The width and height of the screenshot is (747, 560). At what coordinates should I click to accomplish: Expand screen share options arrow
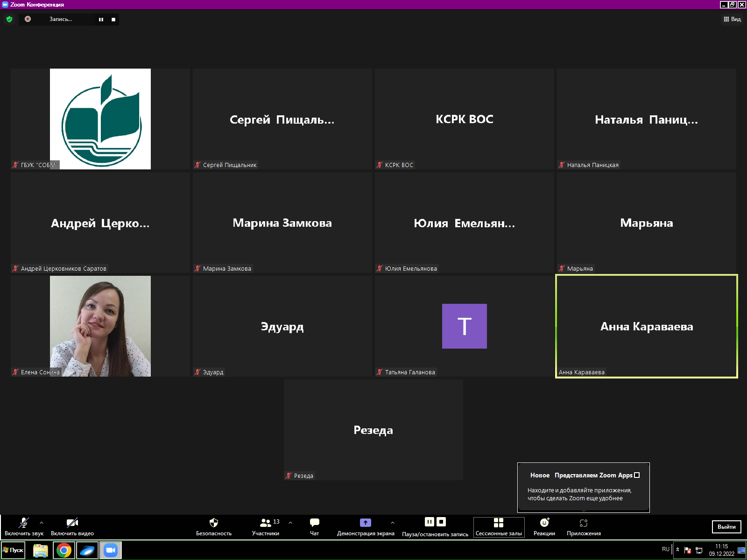pyautogui.click(x=393, y=523)
